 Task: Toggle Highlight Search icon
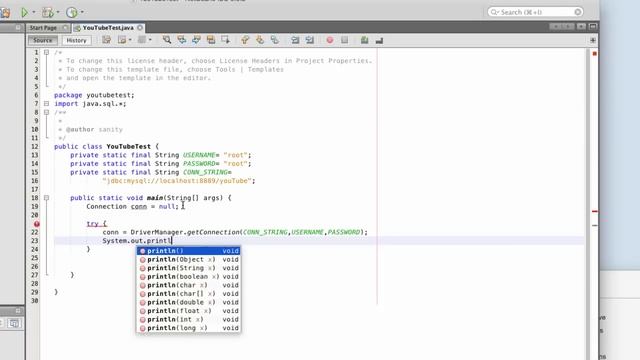[211, 40]
